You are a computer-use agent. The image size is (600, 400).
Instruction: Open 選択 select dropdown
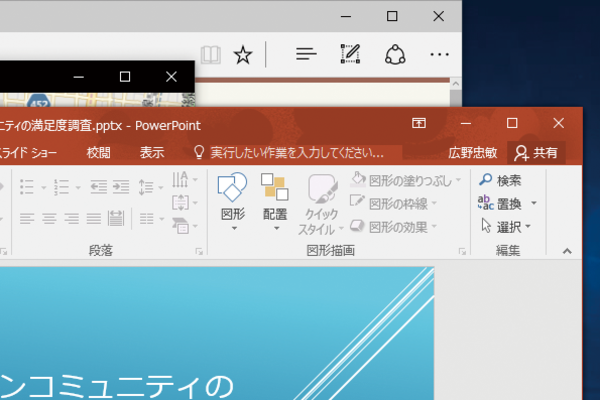pyautogui.click(x=506, y=227)
